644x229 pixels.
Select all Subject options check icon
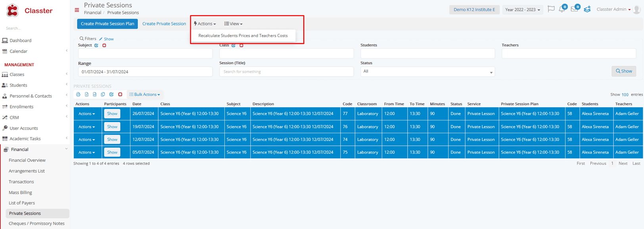96,45
